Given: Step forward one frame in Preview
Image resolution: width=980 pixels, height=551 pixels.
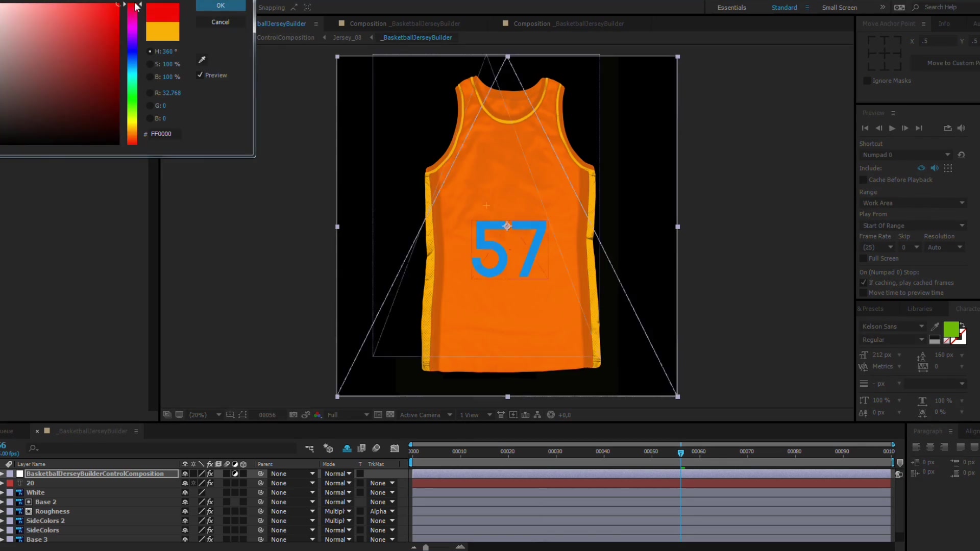Looking at the screenshot, I should (905, 128).
